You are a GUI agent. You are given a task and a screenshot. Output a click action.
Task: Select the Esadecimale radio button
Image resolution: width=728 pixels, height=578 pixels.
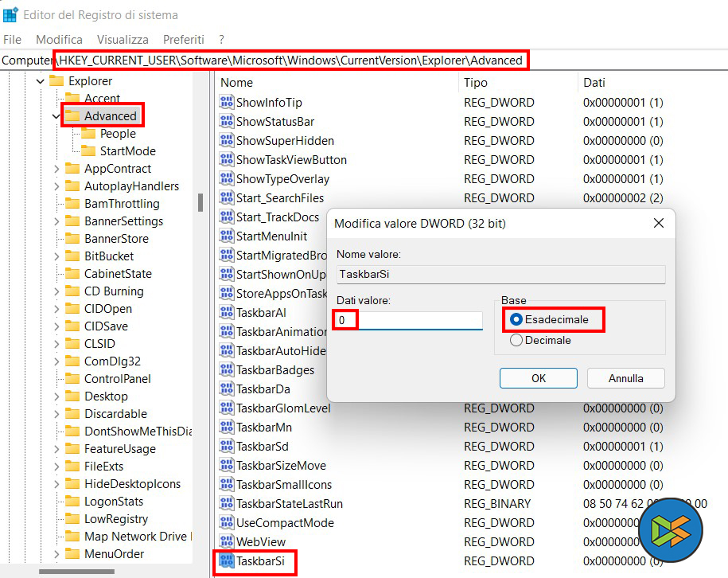tap(516, 319)
